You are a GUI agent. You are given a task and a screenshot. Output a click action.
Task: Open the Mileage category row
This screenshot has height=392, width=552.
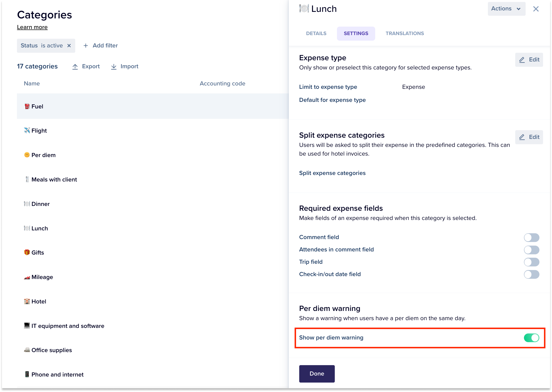pos(153,277)
